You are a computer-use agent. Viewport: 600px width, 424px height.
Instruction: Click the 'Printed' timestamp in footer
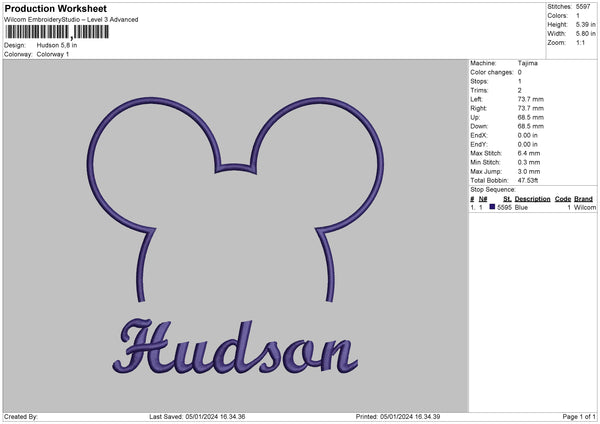[x=398, y=416]
